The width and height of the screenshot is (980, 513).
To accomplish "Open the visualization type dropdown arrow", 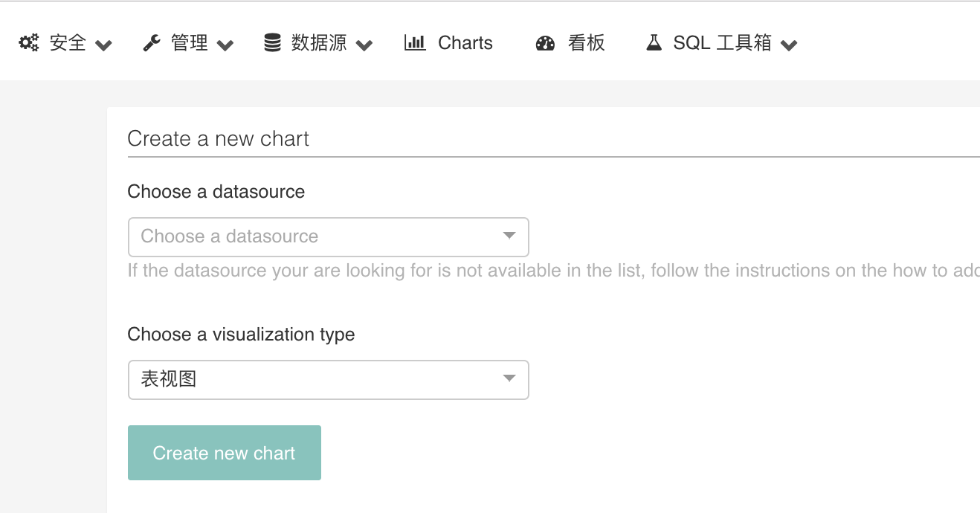I will [509, 379].
